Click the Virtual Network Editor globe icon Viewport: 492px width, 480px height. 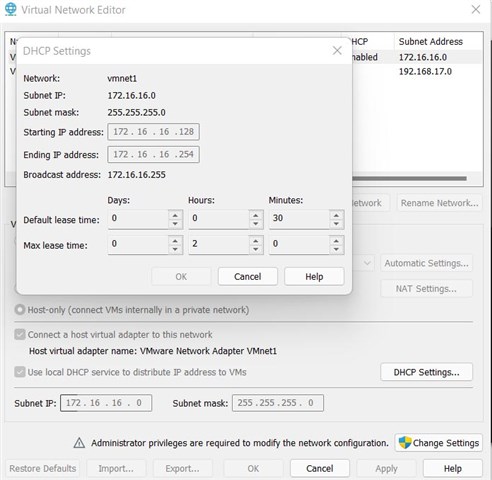[x=11, y=9]
